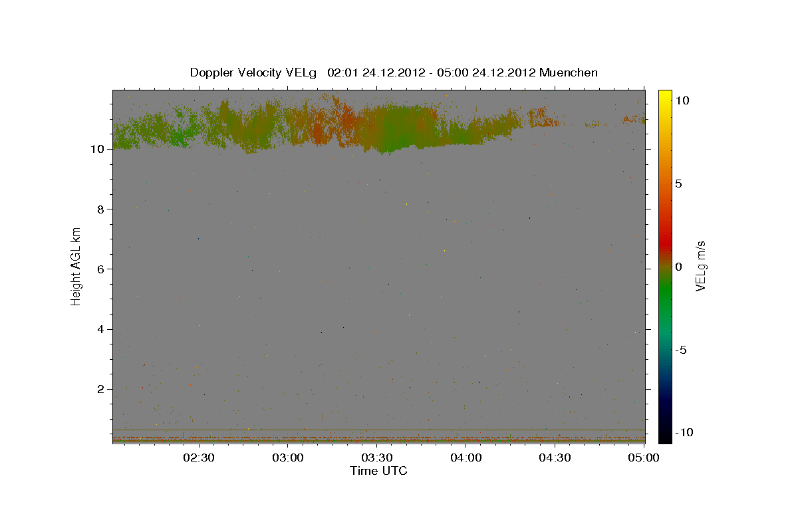Click the colorbar value 10 at top
This screenshot has width=798, height=532.
(x=682, y=100)
